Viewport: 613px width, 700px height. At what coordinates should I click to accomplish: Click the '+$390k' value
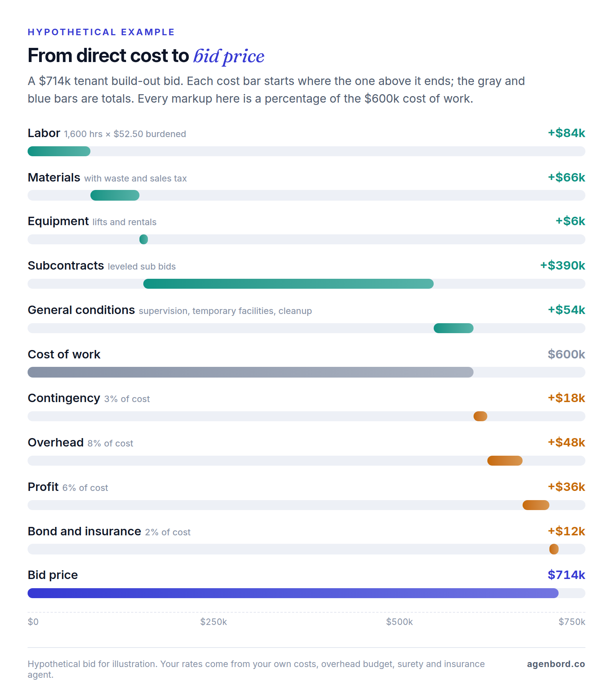563,265
